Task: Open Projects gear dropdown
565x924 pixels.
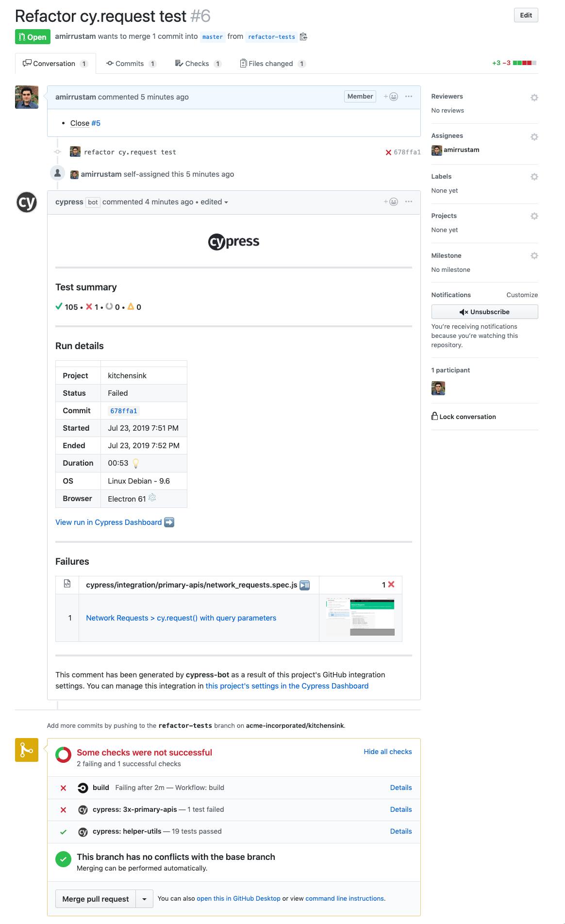Action: point(534,216)
